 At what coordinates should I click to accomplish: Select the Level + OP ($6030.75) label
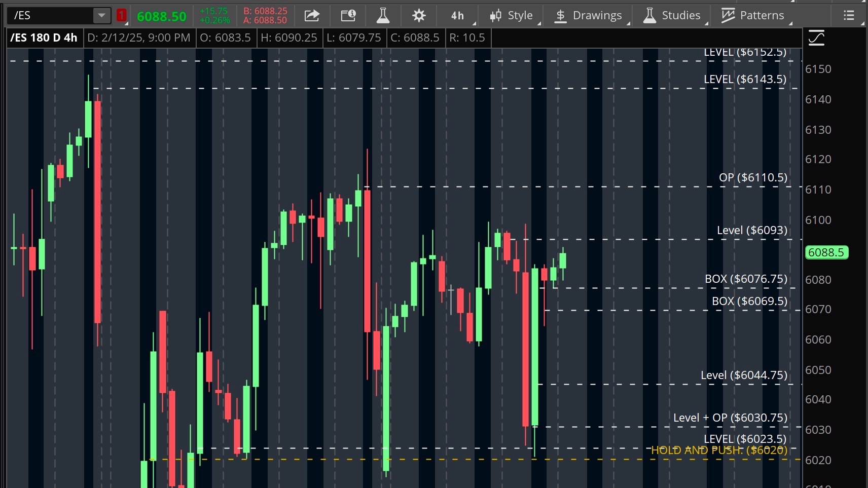tap(731, 418)
